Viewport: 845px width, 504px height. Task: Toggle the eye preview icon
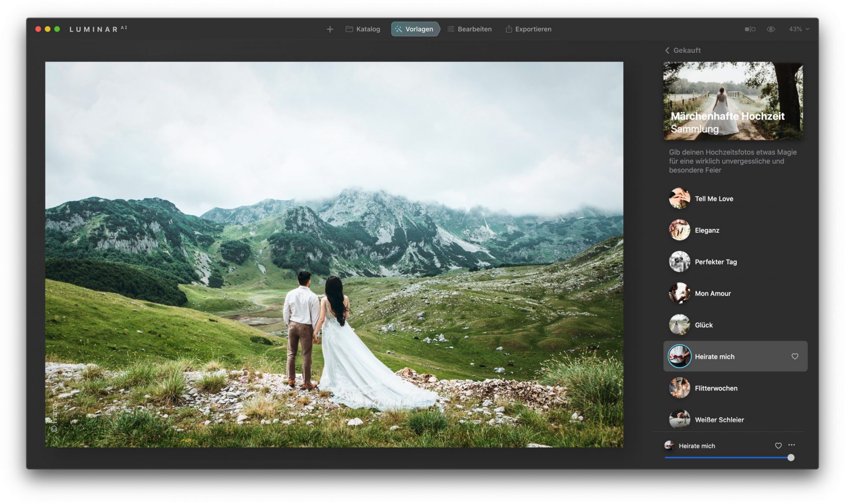[x=771, y=29]
